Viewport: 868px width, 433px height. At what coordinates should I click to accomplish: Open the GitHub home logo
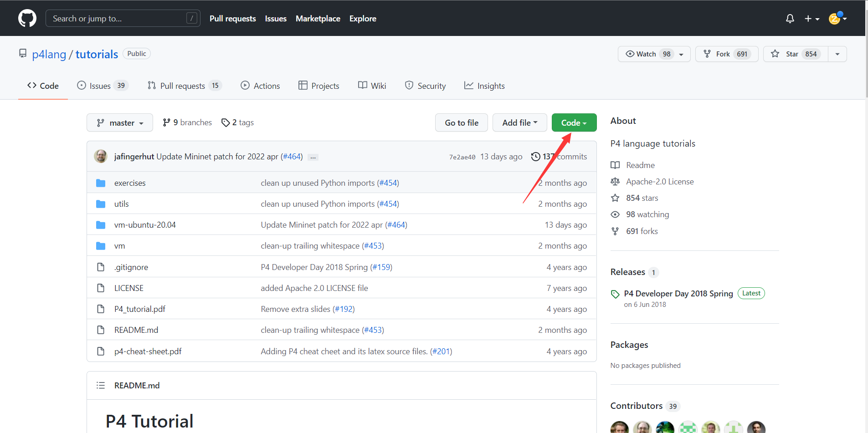27,19
